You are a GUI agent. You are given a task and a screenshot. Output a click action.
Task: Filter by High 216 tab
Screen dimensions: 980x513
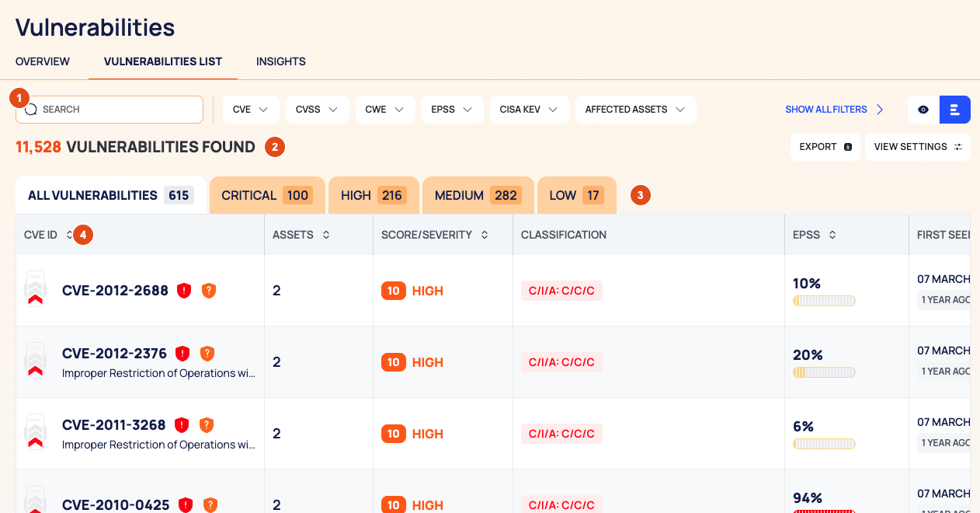(x=374, y=196)
